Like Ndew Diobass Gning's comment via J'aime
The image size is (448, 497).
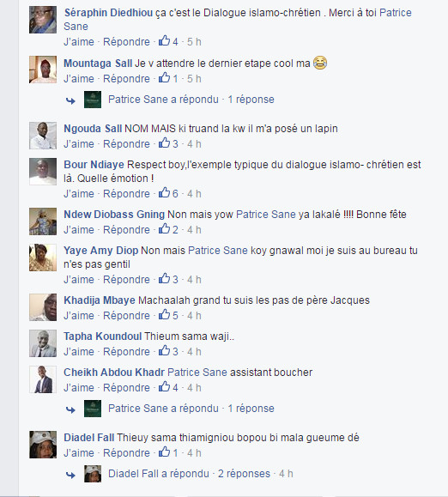click(79, 230)
